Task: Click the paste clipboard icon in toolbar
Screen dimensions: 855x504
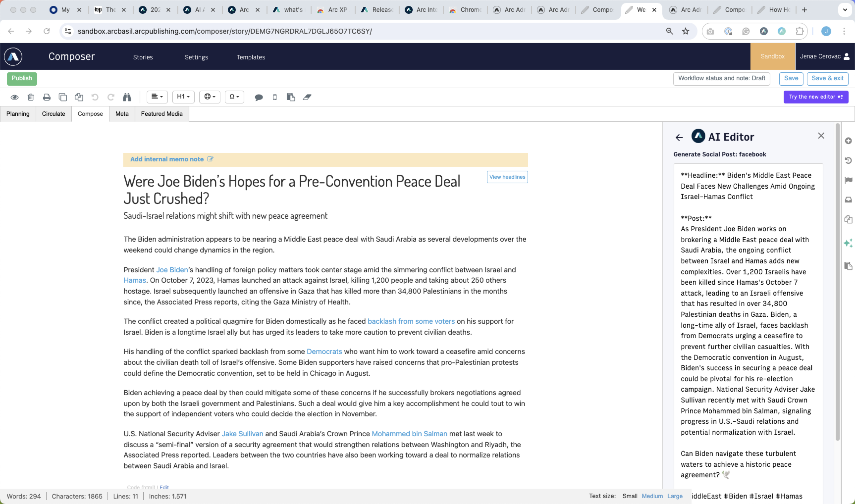Action: pyautogui.click(x=291, y=97)
